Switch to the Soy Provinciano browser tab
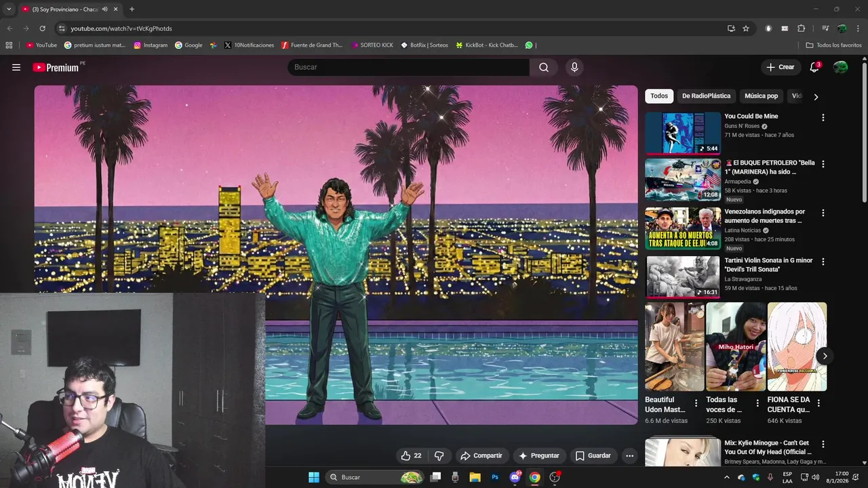868x488 pixels. point(64,9)
